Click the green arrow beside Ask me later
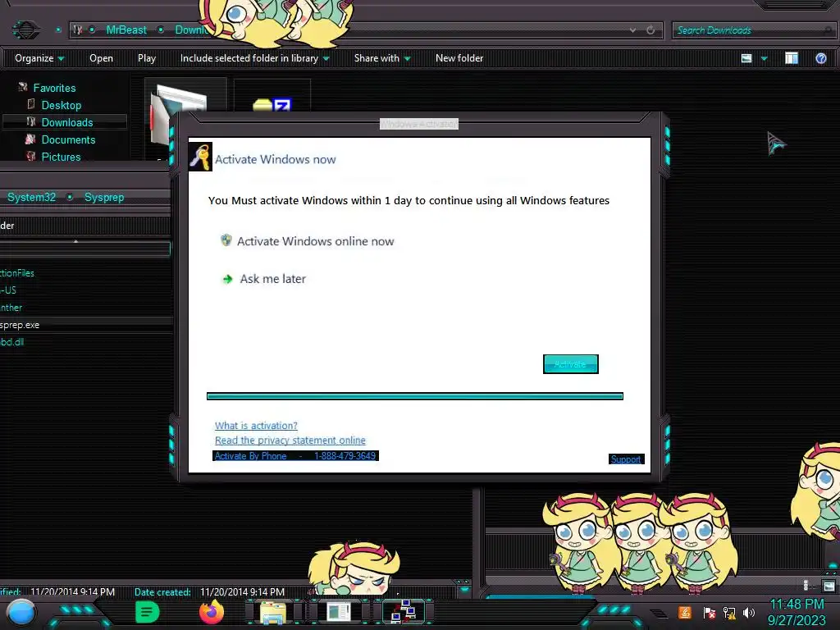The height and width of the screenshot is (630, 840). tap(228, 279)
